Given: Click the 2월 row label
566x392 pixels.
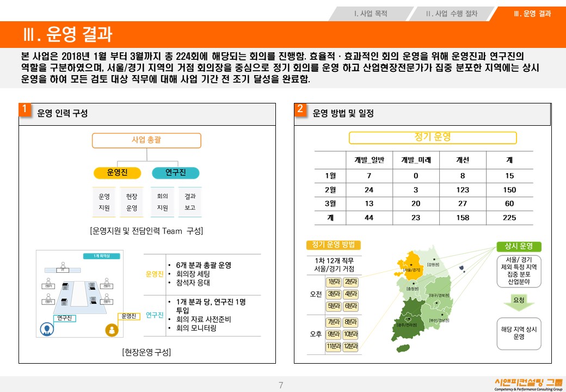Looking at the screenshot, I should pyautogui.click(x=330, y=190).
